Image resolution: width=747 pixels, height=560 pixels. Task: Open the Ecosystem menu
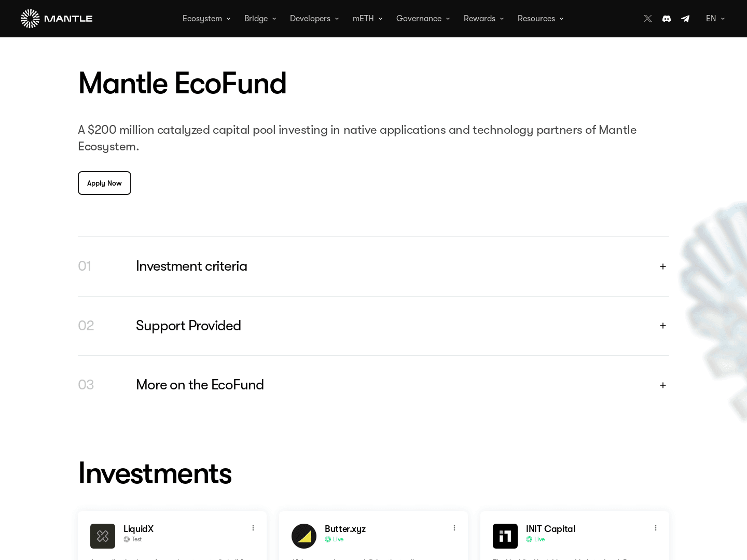click(x=206, y=19)
